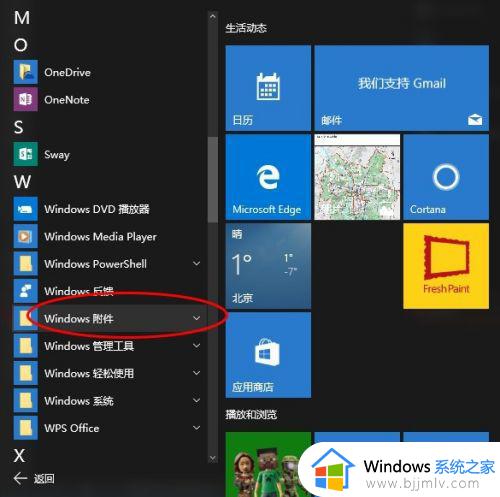Open the 日历 calendar tile
The height and width of the screenshot is (497, 500).
pyautogui.click(x=268, y=88)
